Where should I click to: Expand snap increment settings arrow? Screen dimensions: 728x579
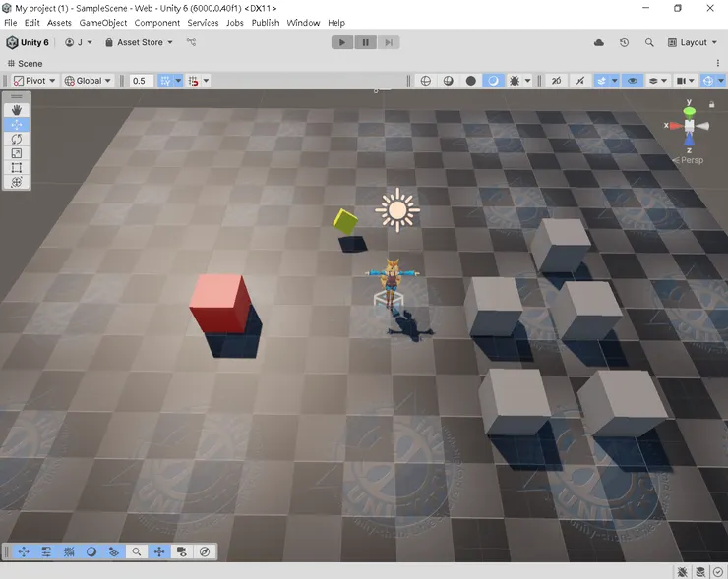(207, 81)
